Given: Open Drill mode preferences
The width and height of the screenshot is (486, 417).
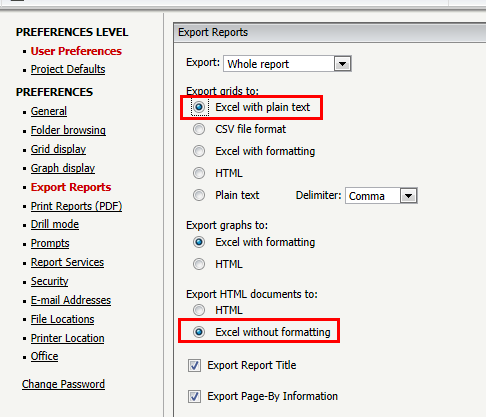Looking at the screenshot, I should pyautogui.click(x=55, y=224).
